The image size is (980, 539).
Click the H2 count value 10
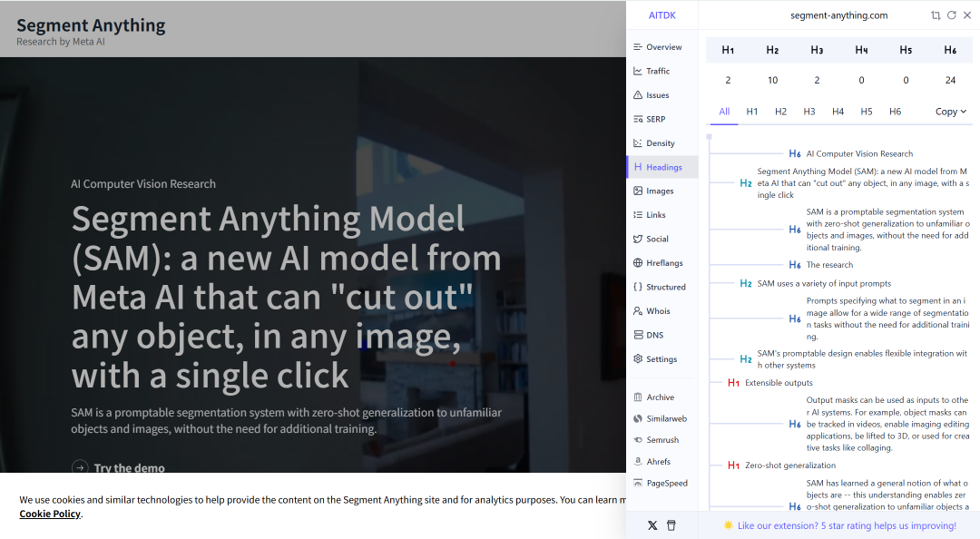(x=772, y=80)
